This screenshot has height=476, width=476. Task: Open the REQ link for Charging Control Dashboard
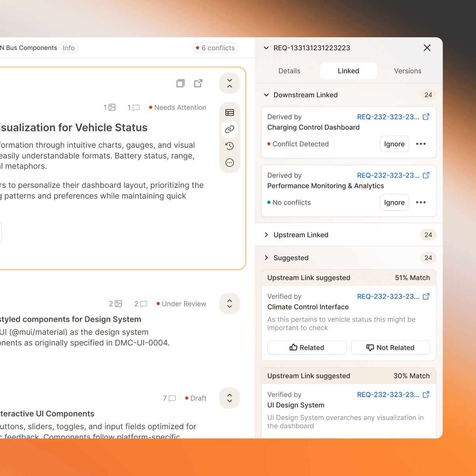tap(388, 117)
